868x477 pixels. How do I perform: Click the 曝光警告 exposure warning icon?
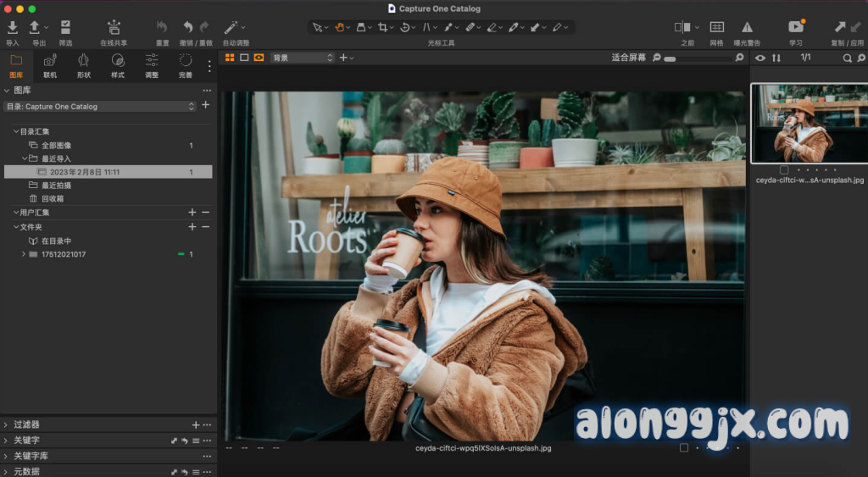coord(747,28)
